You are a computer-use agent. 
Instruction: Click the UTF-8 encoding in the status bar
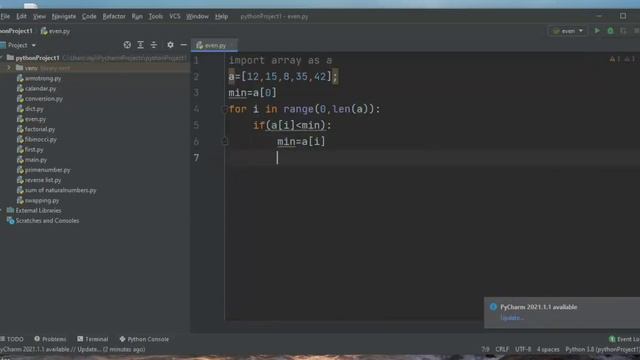point(523,349)
